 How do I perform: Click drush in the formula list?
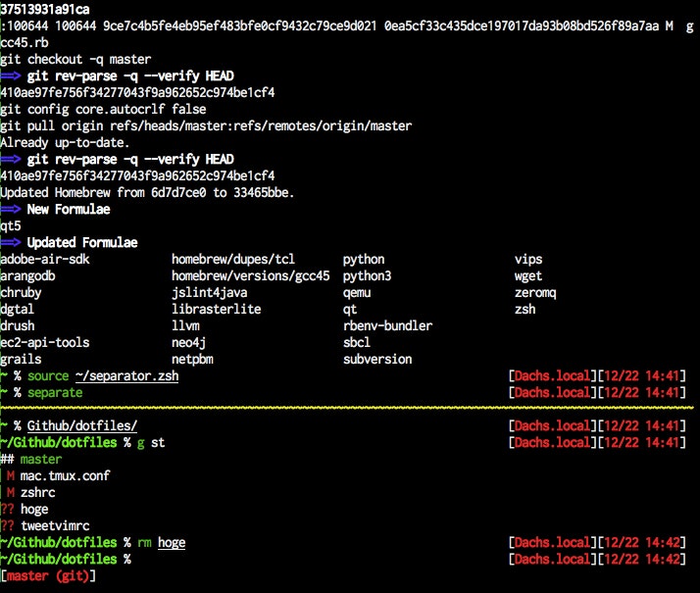[18, 325]
